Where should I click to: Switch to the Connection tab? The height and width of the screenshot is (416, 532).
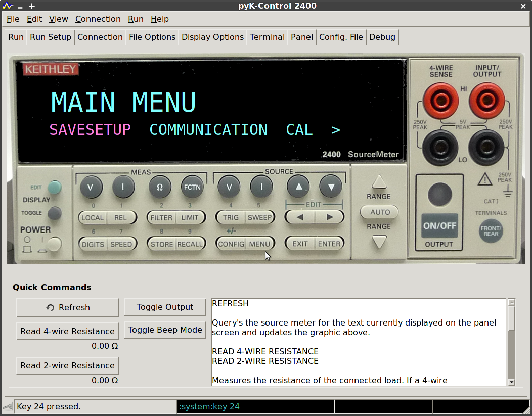100,37
